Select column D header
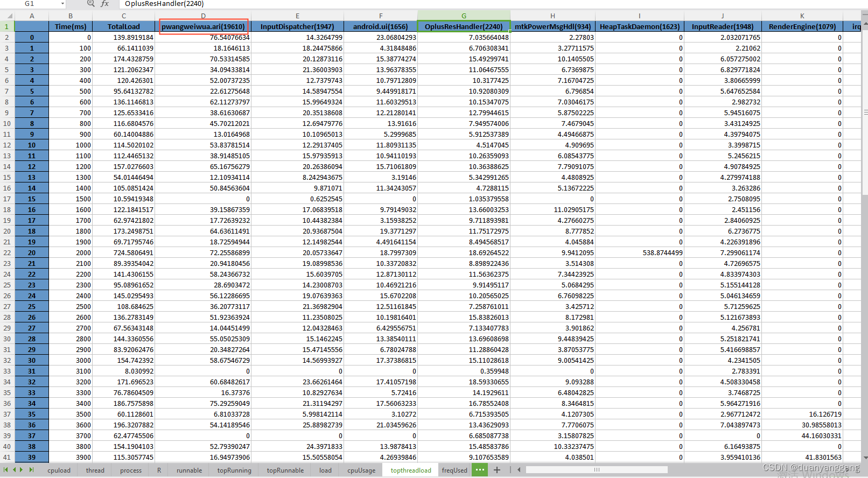Viewport: 868px width, 478px height. coord(203,16)
